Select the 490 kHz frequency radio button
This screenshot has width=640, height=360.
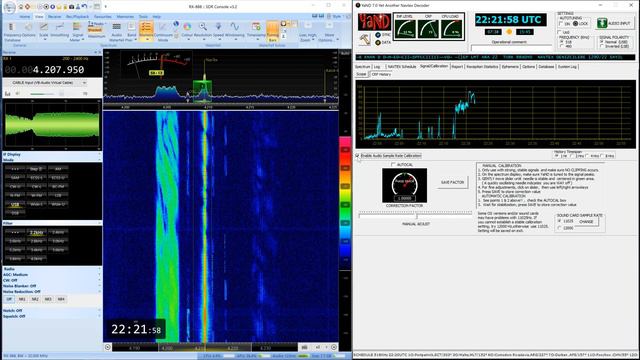click(x=562, y=46)
